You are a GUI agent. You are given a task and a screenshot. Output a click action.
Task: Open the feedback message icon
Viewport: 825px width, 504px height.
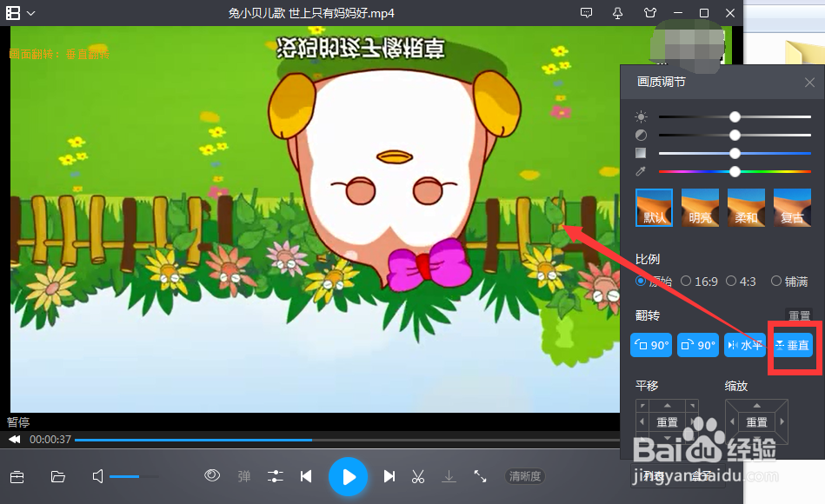pos(586,13)
